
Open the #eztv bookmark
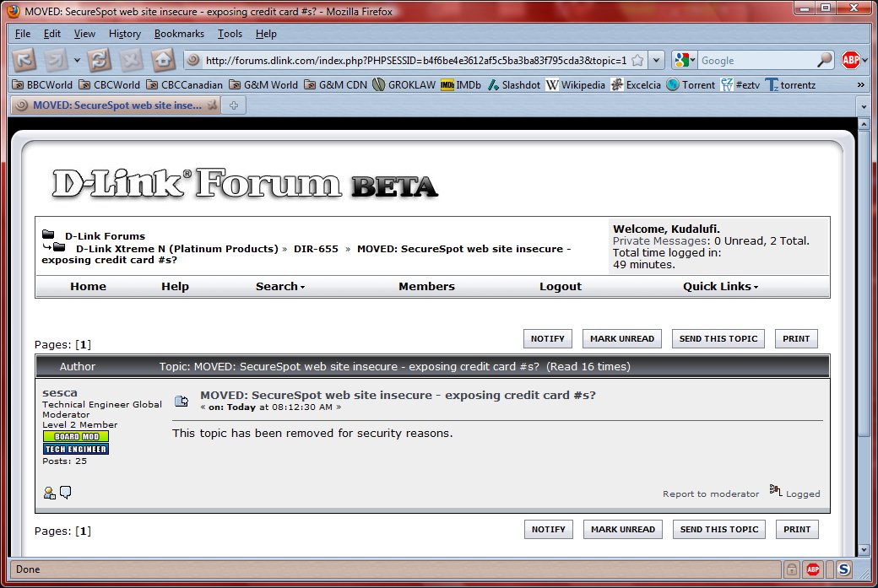[x=740, y=85]
